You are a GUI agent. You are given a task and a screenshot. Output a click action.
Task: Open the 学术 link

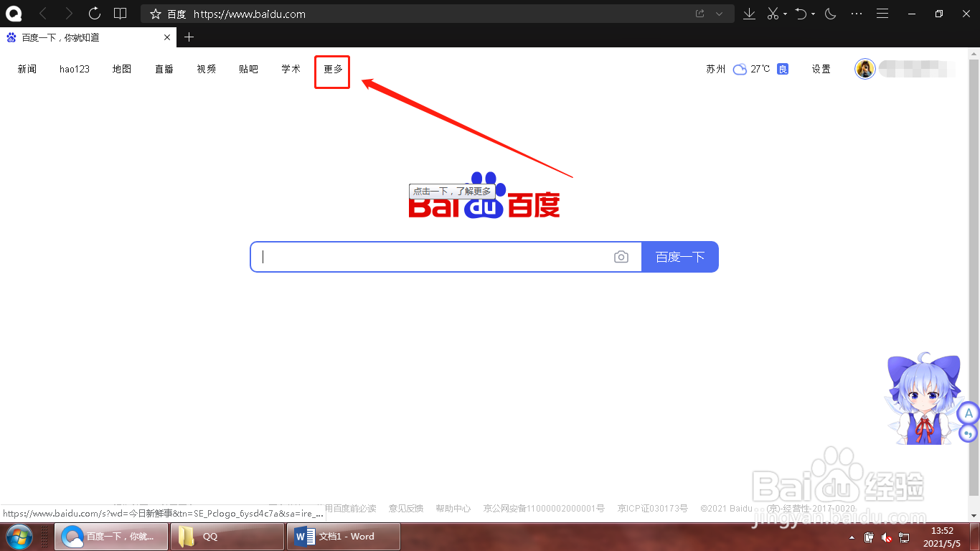pyautogui.click(x=291, y=69)
